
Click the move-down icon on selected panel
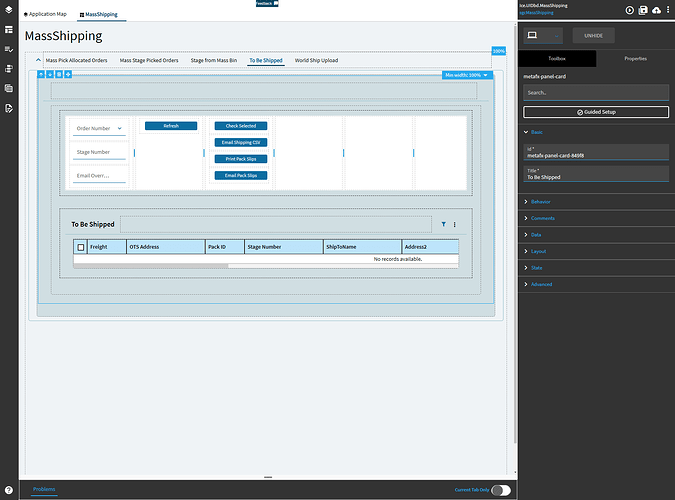(x=50, y=75)
